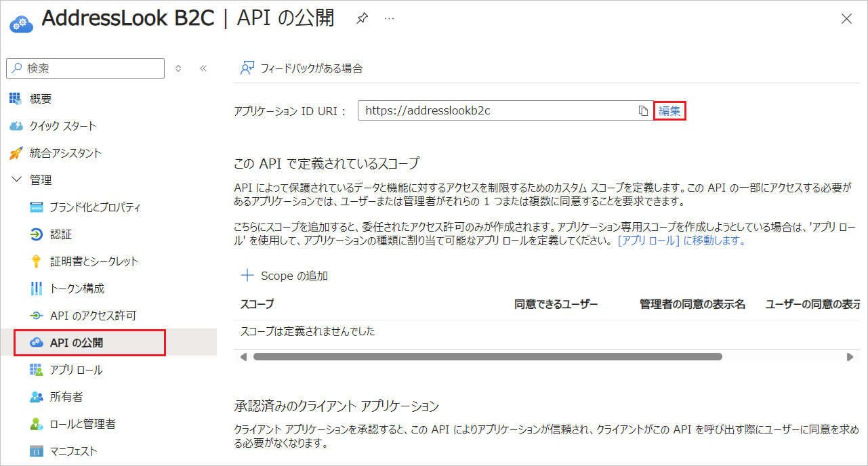Click the feedback person icon
The image size is (868, 466).
247,68
